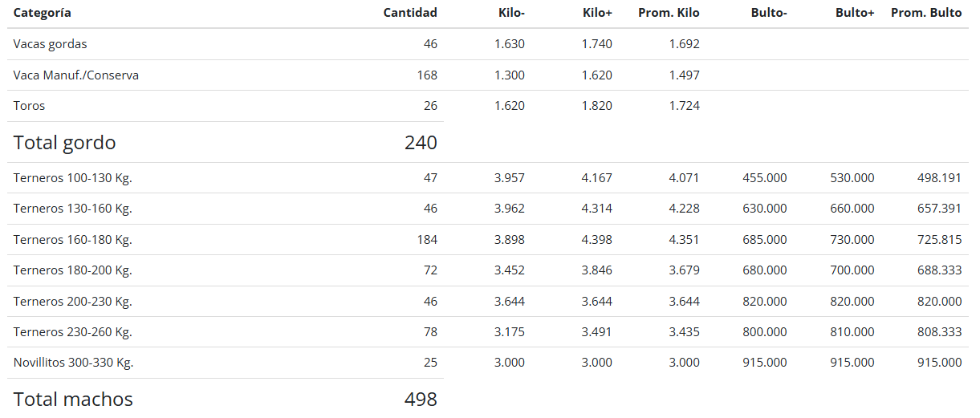This screenshot has height=418, width=980.
Task: Select the Kilo+ column header
Action: pyautogui.click(x=596, y=13)
